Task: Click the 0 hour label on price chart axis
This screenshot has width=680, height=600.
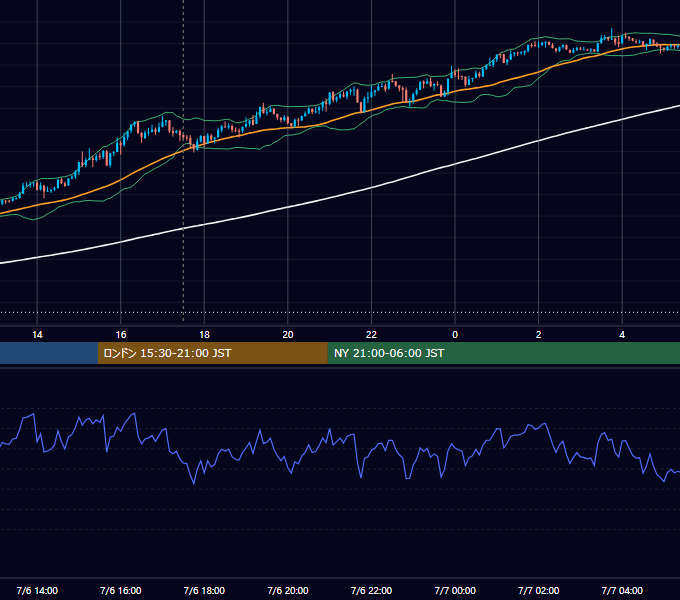Action: (455, 335)
